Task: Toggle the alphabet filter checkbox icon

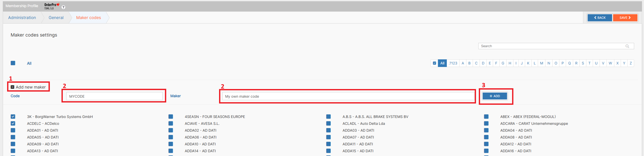Action: point(434,63)
